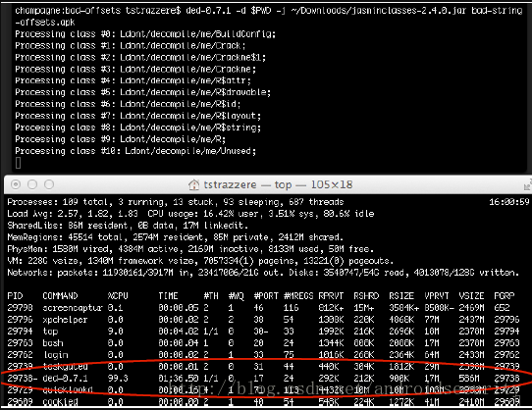This screenshot has height=410, width=532.
Task: Click the 'Processing class #4' R$attr line
Action: click(133, 80)
